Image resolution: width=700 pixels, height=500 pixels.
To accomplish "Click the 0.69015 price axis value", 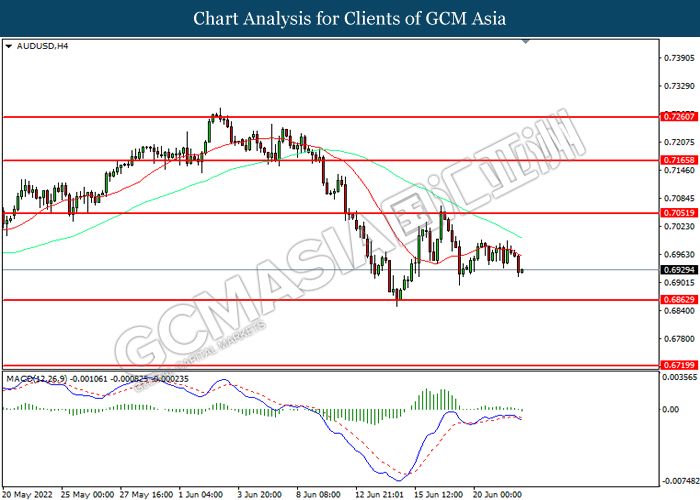I will click(x=679, y=283).
